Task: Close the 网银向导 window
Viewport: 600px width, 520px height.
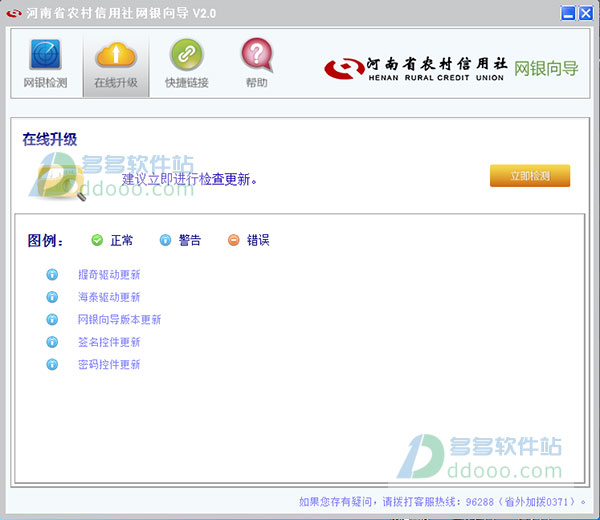Action: point(585,13)
